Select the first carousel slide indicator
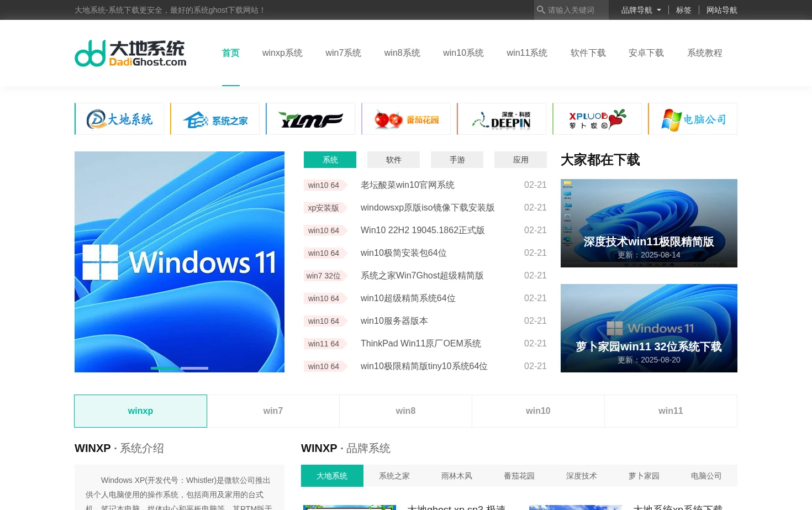Image resolution: width=812 pixels, height=510 pixels. (165, 368)
